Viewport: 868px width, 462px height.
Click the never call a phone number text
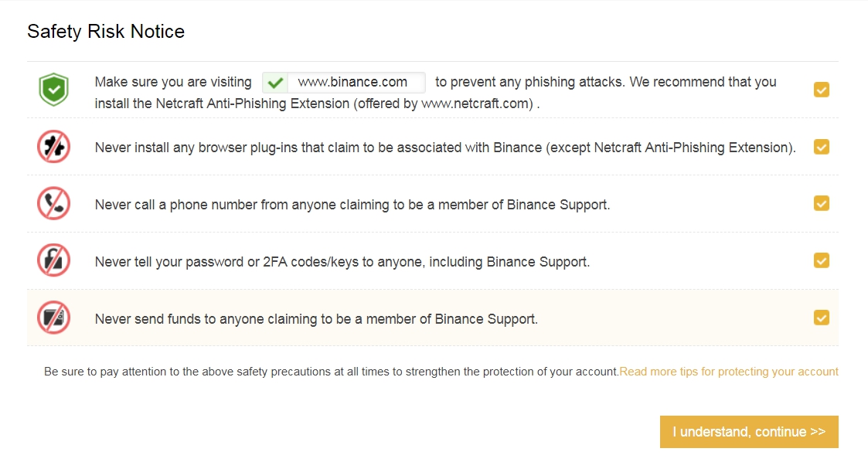pyautogui.click(x=352, y=205)
